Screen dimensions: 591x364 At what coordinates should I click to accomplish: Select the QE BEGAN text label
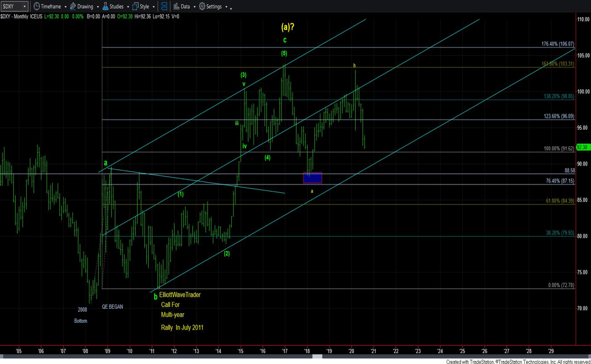click(112, 307)
